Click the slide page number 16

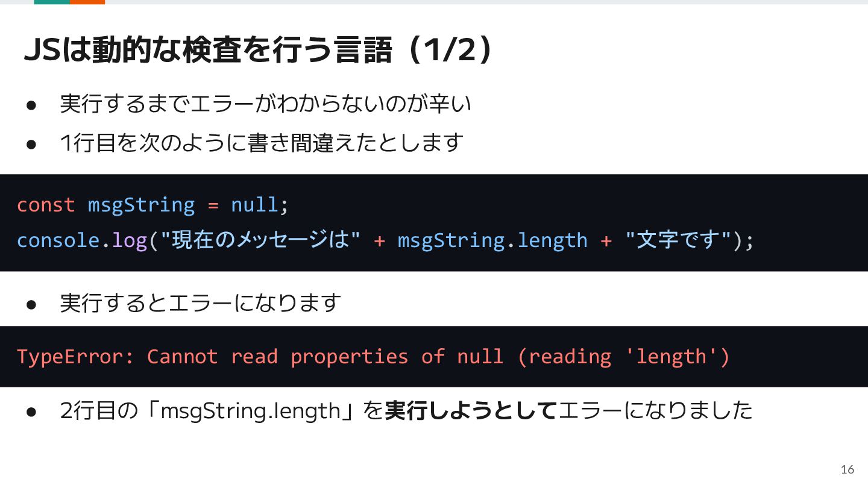click(x=848, y=469)
